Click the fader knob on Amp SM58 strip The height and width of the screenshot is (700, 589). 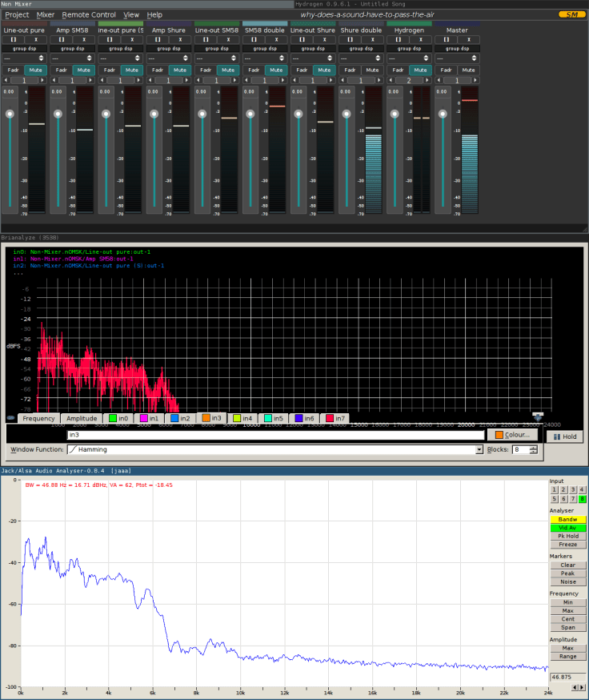(58, 114)
